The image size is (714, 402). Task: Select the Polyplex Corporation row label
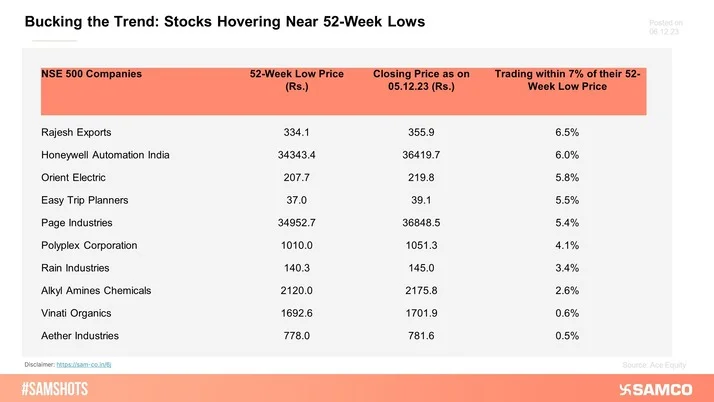(x=89, y=245)
